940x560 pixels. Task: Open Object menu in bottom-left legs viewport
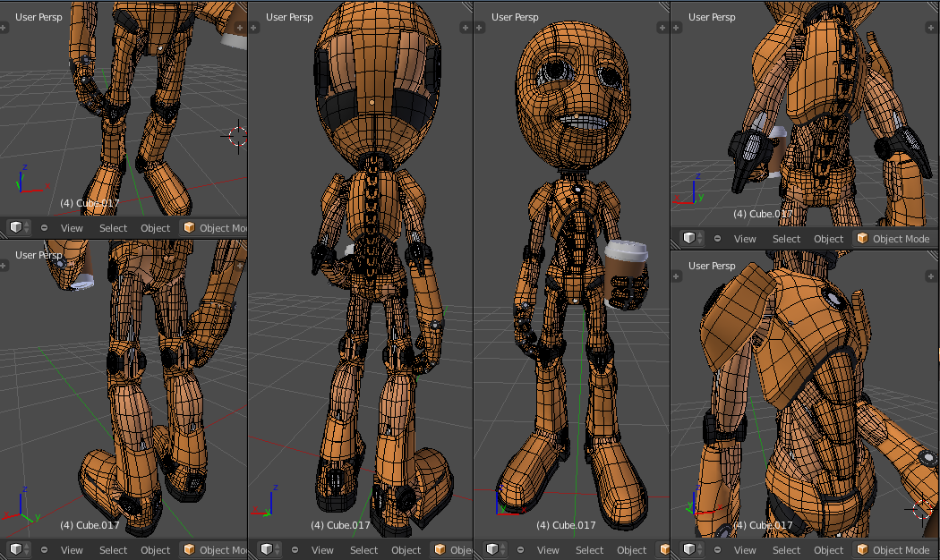[x=155, y=550]
